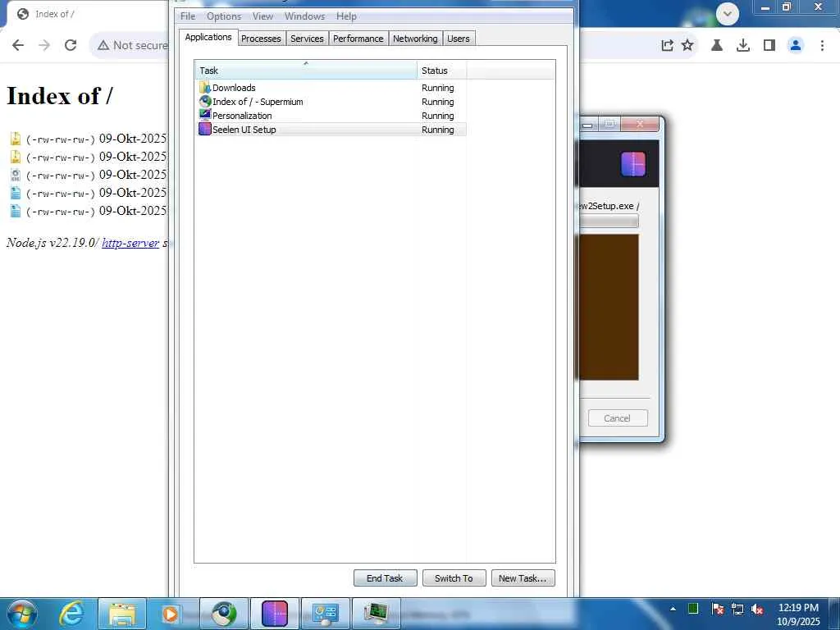Select the Personalization task row
840x630 pixels.
(331, 116)
